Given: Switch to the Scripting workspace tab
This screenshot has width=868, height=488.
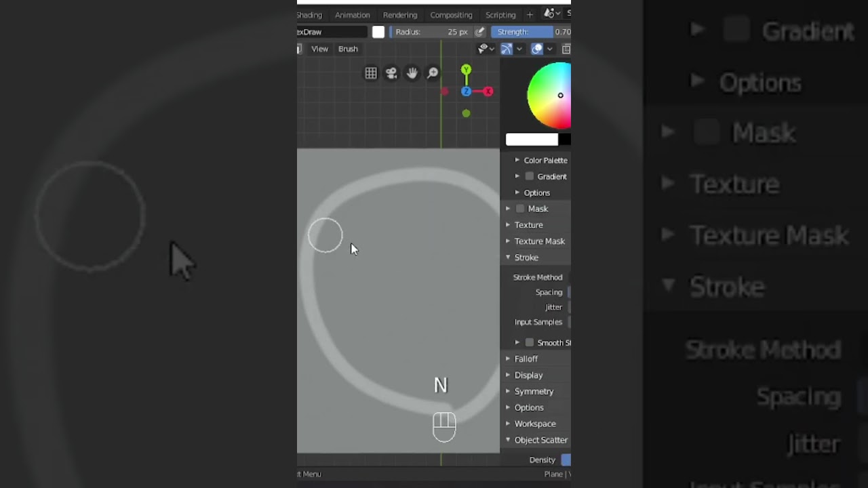Looking at the screenshot, I should [500, 15].
